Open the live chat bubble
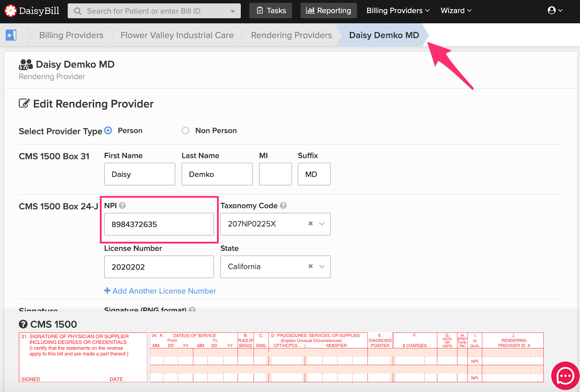 click(565, 376)
